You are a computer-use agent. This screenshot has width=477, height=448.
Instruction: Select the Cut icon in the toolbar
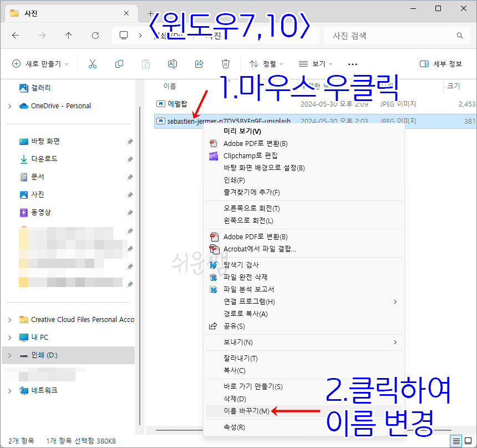93,63
